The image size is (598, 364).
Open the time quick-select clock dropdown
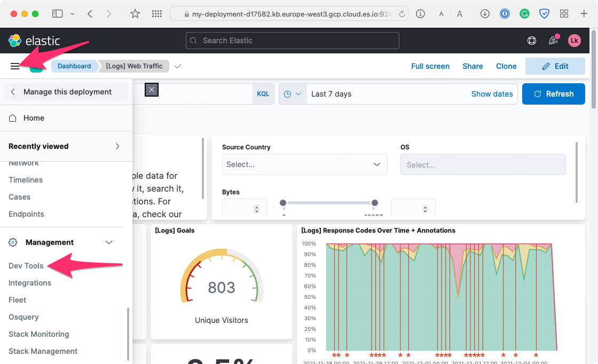(x=293, y=94)
